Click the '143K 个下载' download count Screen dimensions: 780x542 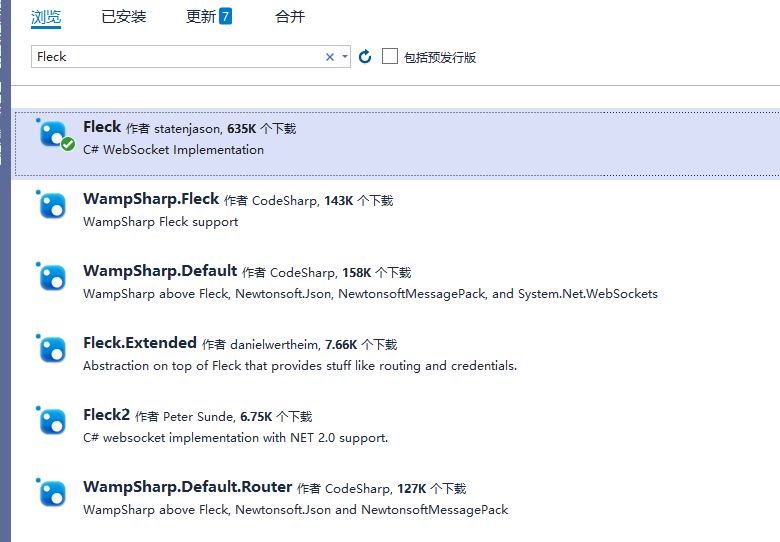359,201
